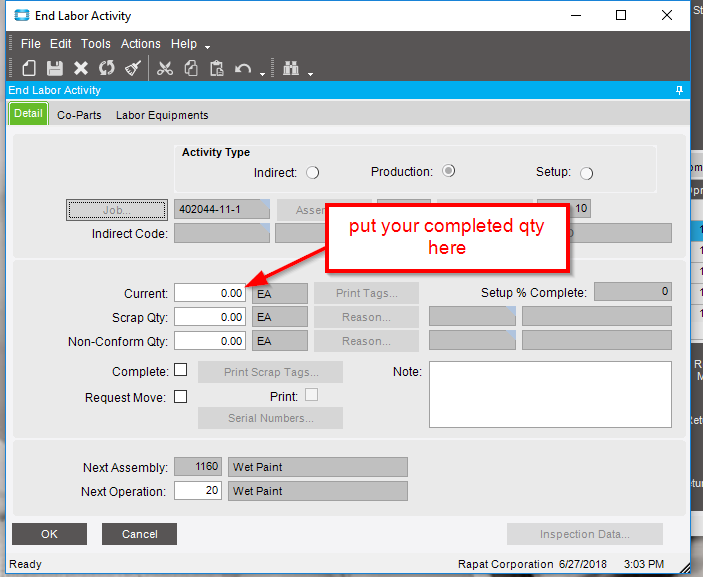This screenshot has width=703, height=577.
Task: Click Rapat Corporation in the status bar
Action: tap(505, 564)
